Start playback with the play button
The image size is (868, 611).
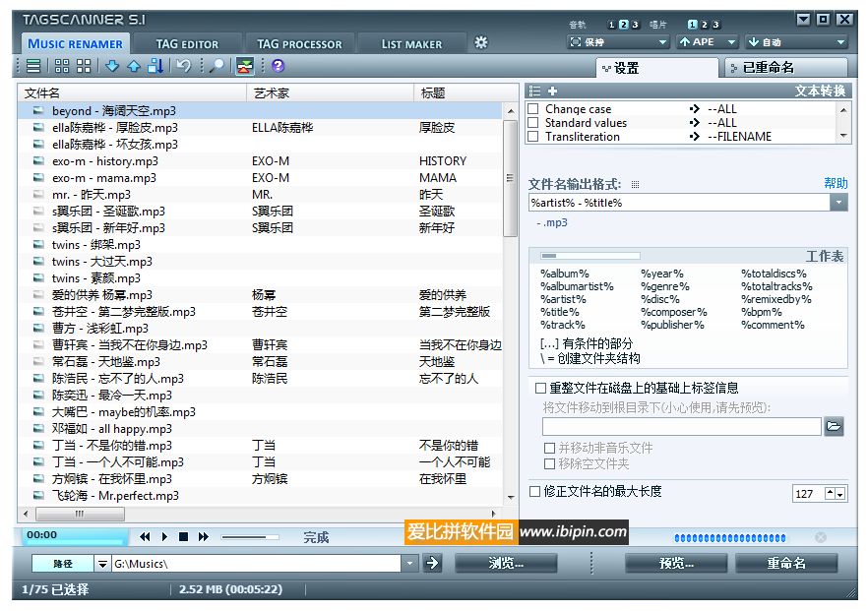[x=164, y=537]
